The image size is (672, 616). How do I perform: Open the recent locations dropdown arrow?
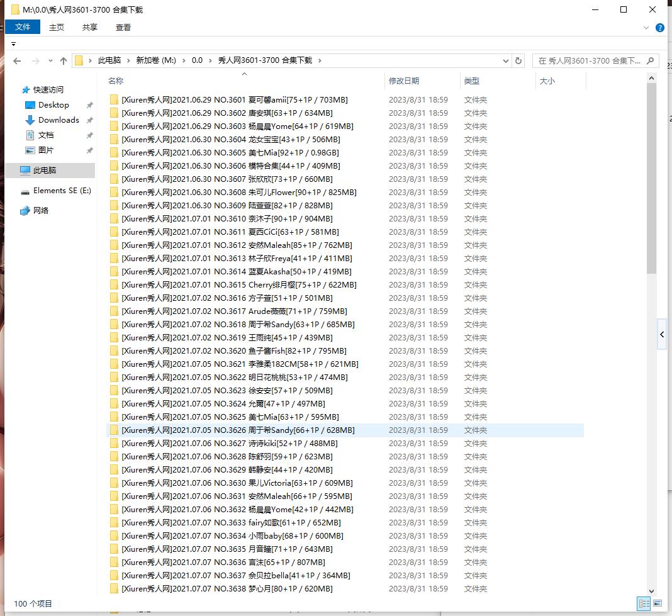(x=50, y=61)
